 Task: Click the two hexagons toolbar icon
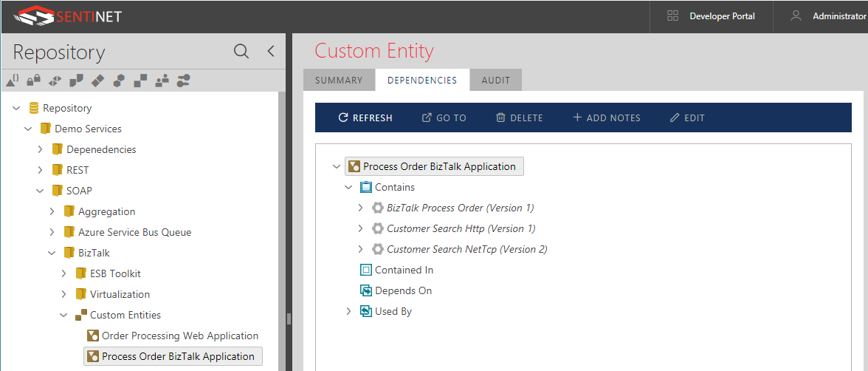point(118,81)
